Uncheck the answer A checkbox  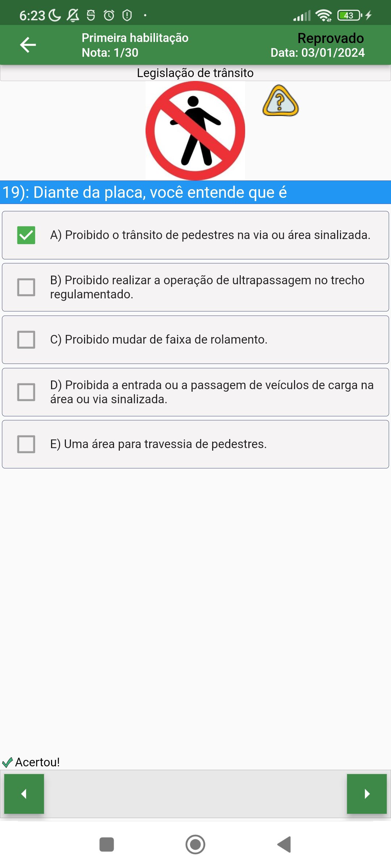tap(26, 235)
